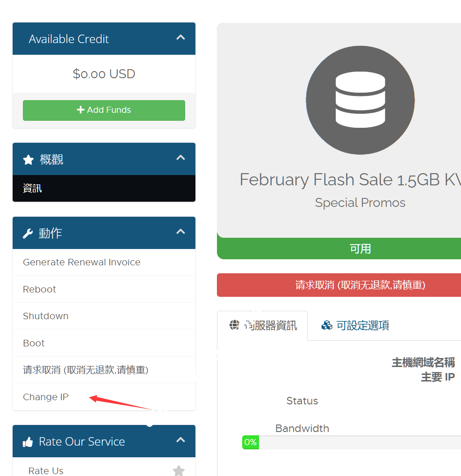461x476 pixels.
Task: Select Reboot in the actions list
Action: pos(39,289)
